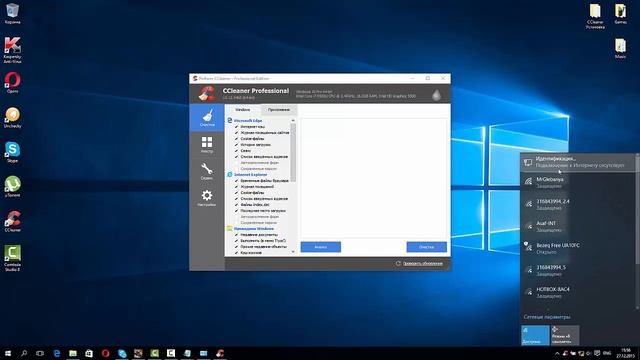Launch Microsoft Edge from the taskbar

[57, 353]
